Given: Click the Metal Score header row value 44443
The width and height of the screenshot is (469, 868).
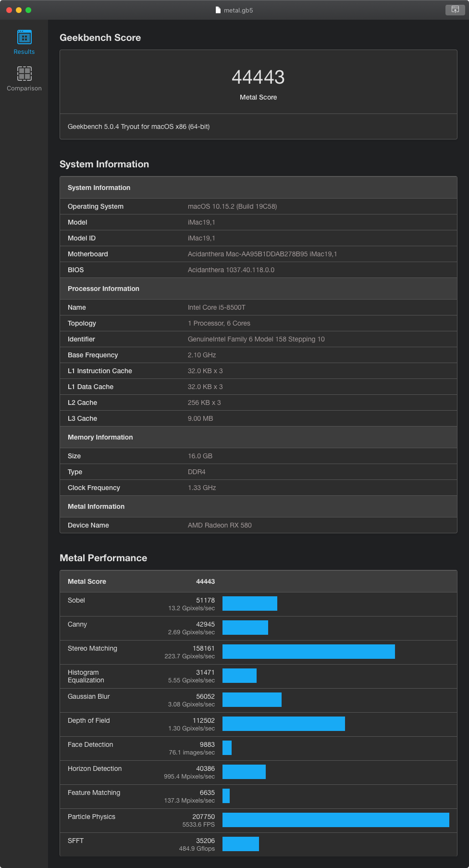Looking at the screenshot, I should coord(205,581).
